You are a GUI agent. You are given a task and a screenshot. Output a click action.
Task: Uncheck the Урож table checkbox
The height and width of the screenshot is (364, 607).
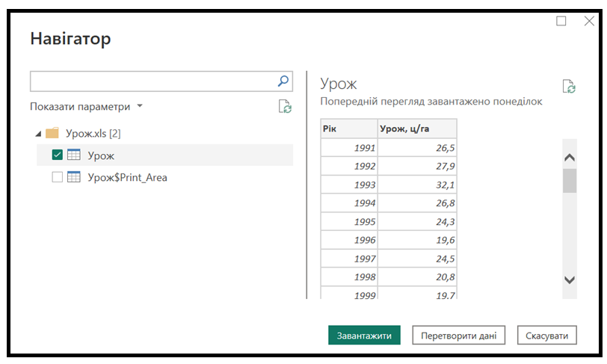tap(58, 155)
